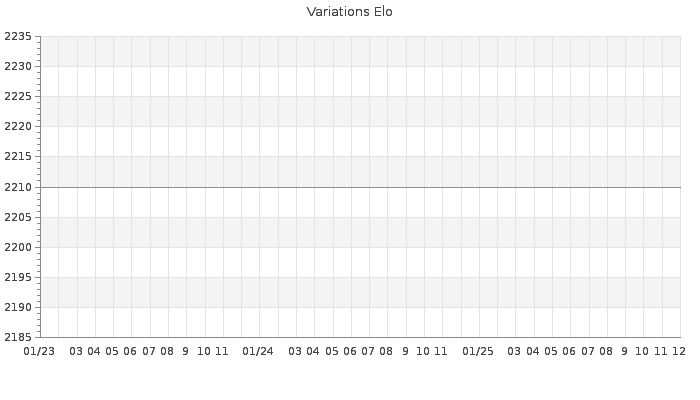Select the 2230 y-axis value
The image size is (700, 400).
(x=18, y=66)
